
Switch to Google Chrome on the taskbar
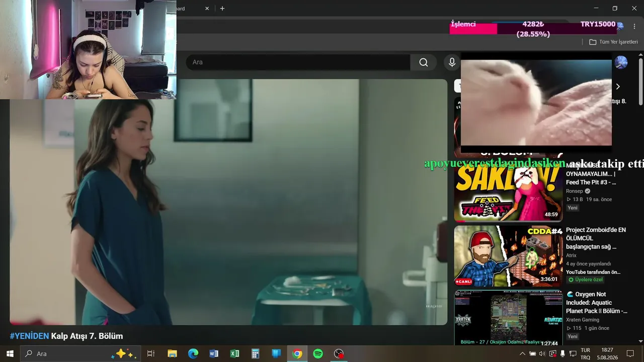point(297,354)
